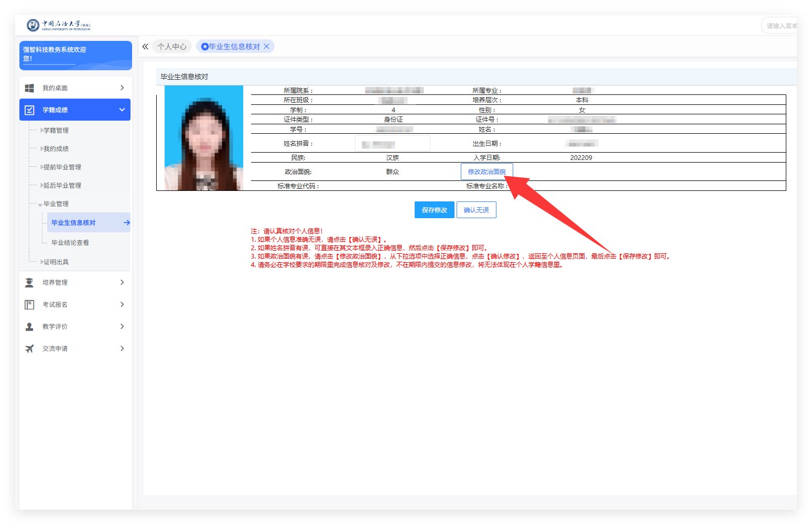Click the 培养管理 graduate icon

pos(29,283)
